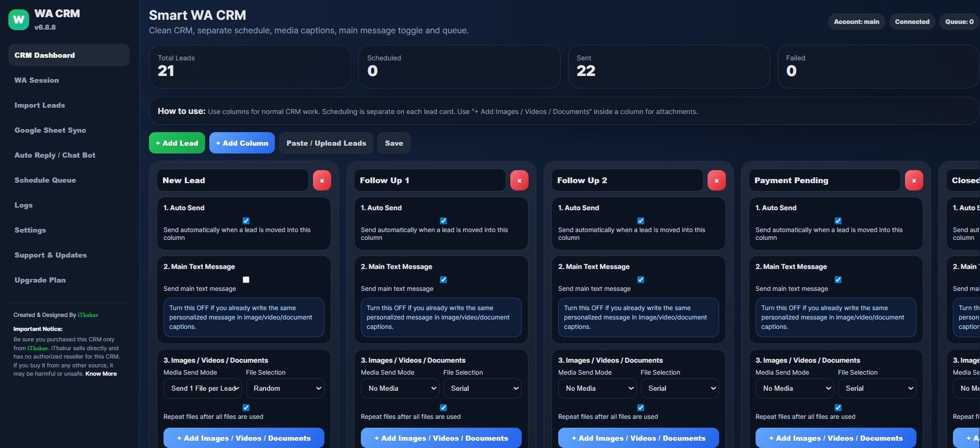Screen dimensions: 980x448
Task: Delete the Follow Up 2 column
Action: point(717,181)
